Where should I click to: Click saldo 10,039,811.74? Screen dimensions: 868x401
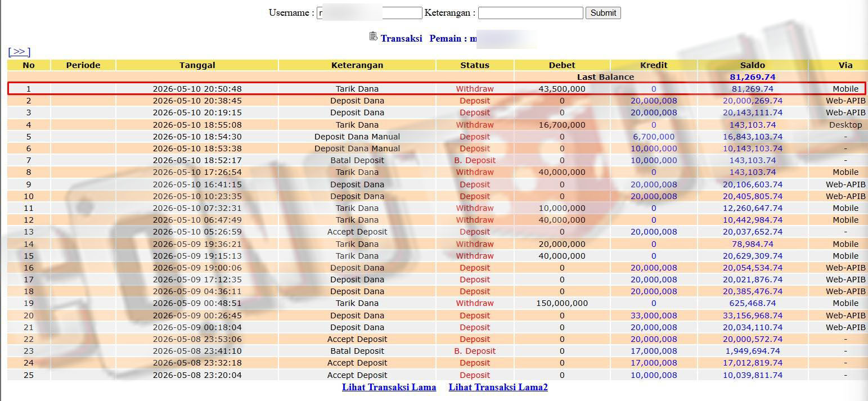coord(753,375)
